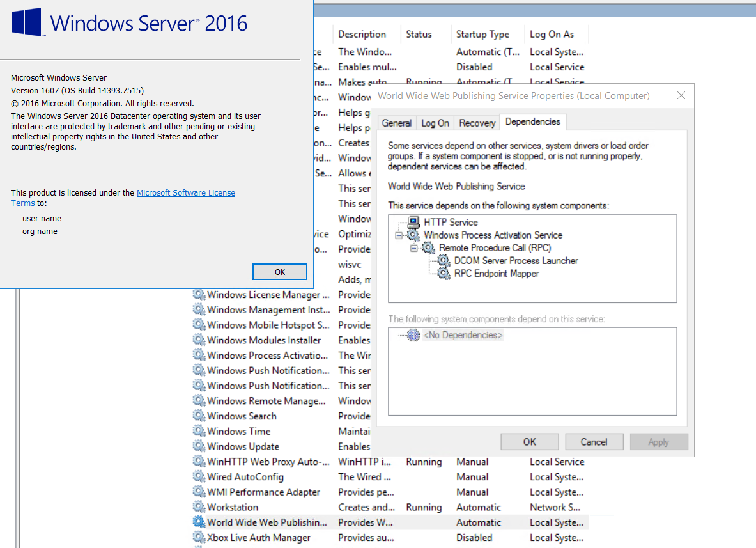Viewport: 756px width, 548px height.
Task: Select the Wired AutoConfig service name
Action: [245, 476]
